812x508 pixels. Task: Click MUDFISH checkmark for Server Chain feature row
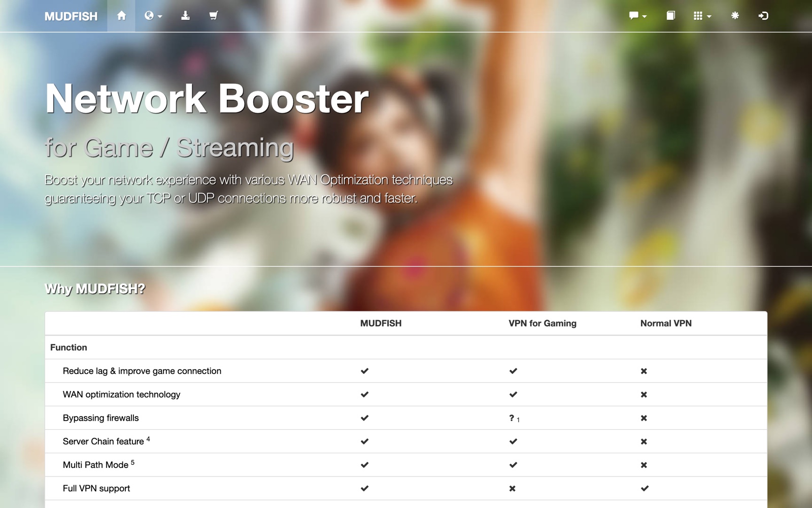coord(364,441)
